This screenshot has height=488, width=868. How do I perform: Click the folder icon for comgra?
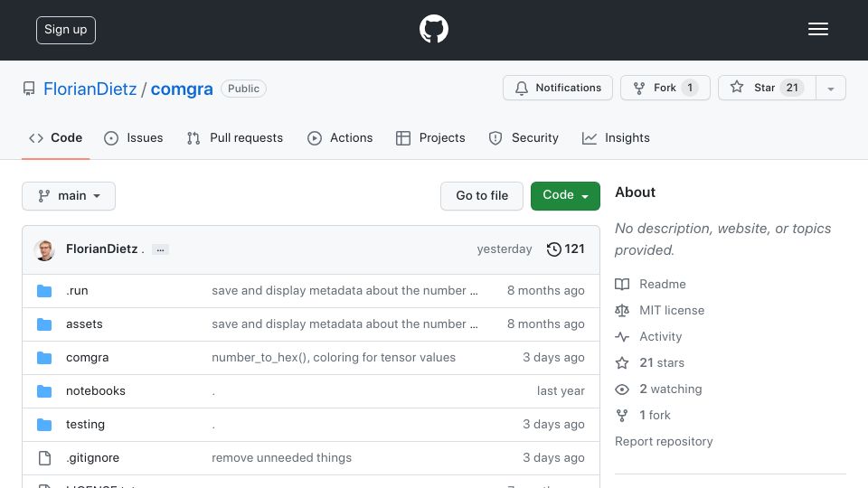pos(44,358)
